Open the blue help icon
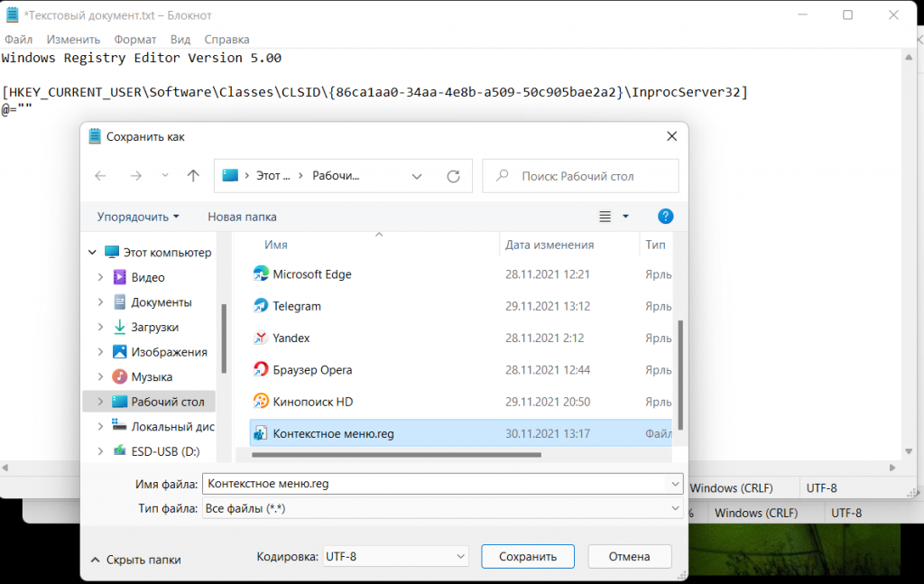 pyautogui.click(x=665, y=217)
